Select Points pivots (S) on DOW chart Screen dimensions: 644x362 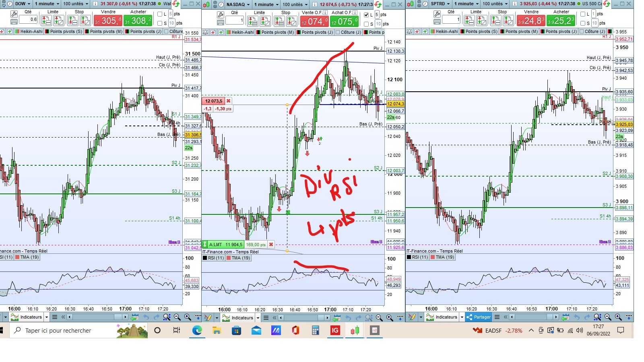[x=64, y=31]
